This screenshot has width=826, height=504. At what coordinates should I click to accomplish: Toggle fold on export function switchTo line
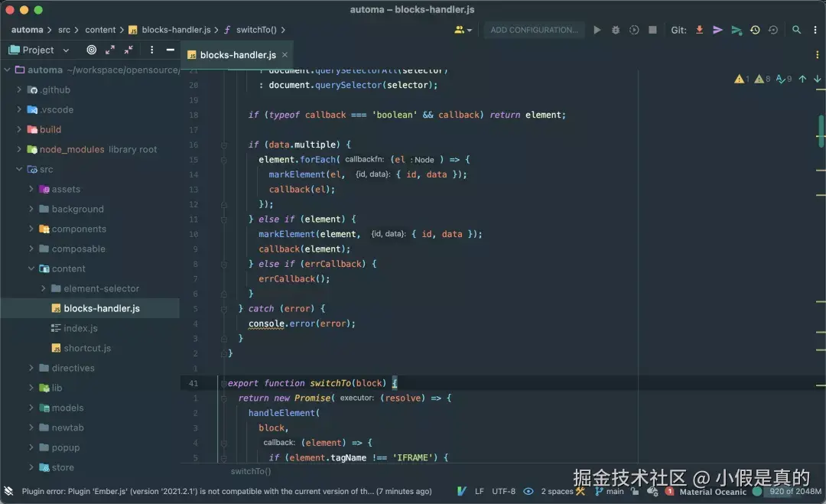tap(224, 383)
